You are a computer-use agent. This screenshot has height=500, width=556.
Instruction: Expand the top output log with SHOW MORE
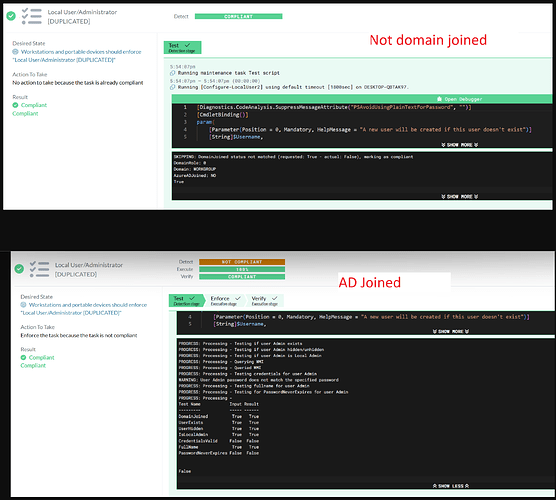(x=460, y=196)
